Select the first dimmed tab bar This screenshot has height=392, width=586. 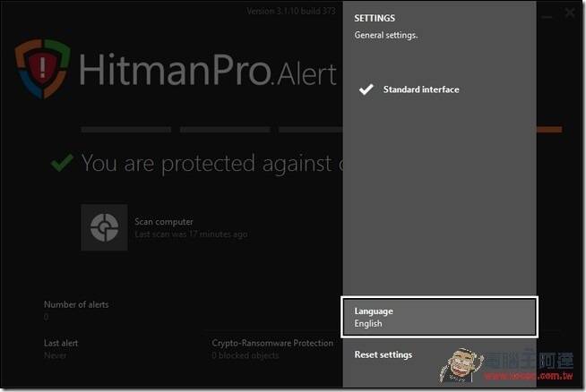(x=126, y=130)
